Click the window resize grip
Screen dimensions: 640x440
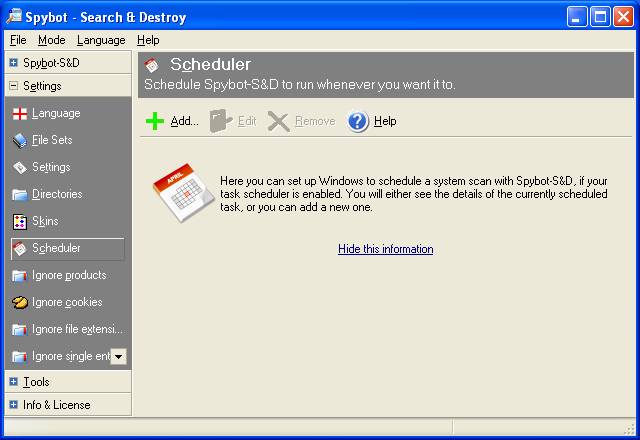pyautogui.click(x=629, y=429)
